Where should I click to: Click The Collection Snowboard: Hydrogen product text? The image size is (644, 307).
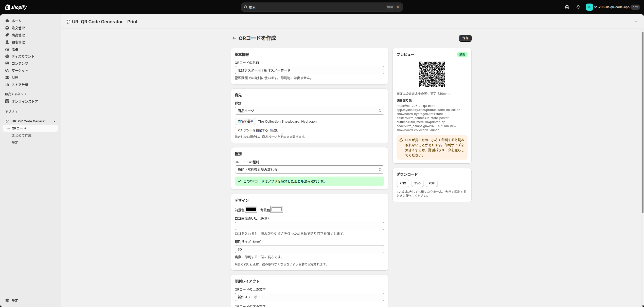point(287,121)
